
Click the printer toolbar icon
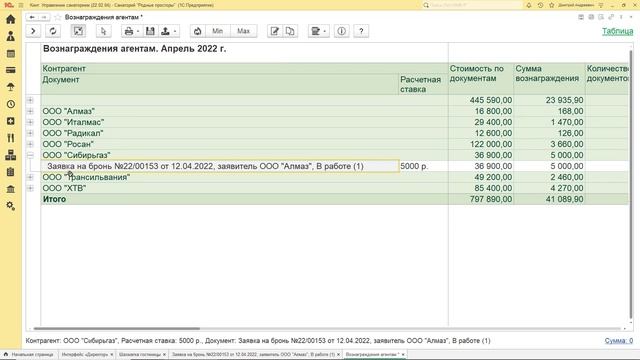(129, 31)
